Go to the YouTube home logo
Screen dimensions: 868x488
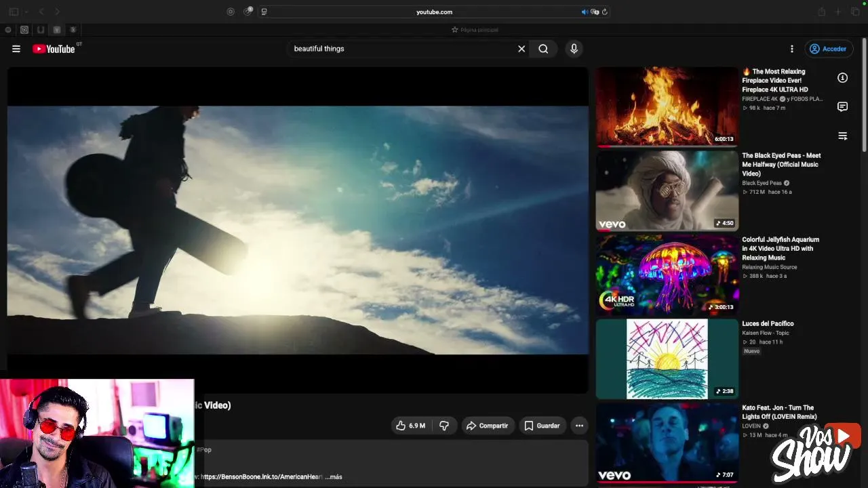tap(54, 49)
